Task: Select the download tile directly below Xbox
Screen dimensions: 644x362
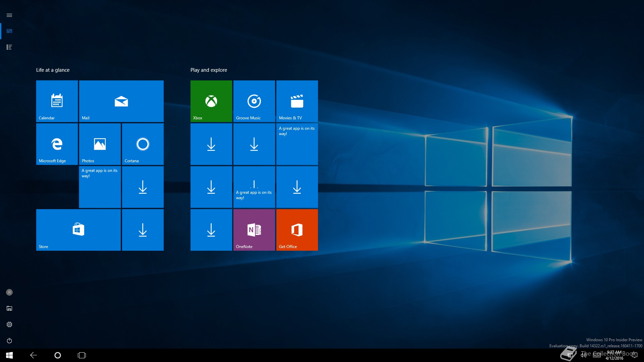Action: coord(211,144)
